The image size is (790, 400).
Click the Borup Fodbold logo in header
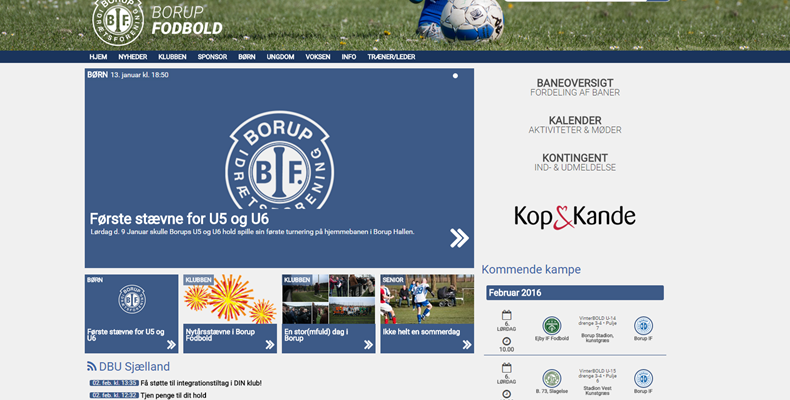tap(118, 20)
